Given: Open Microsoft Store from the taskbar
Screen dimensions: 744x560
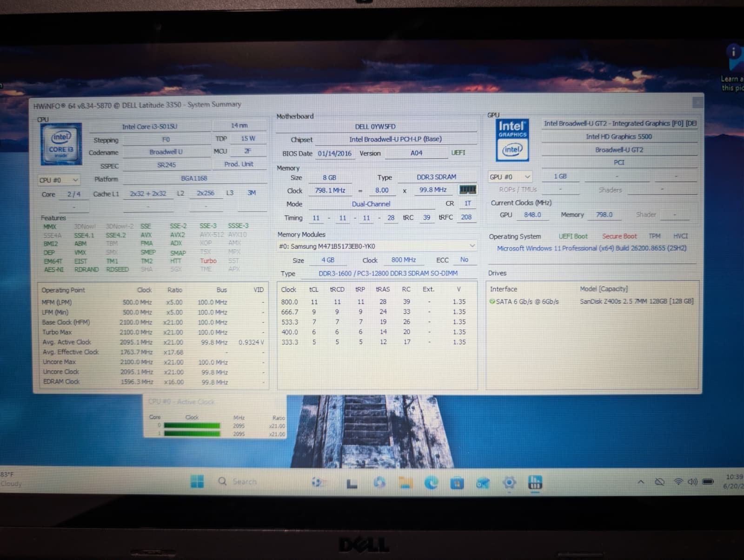Looking at the screenshot, I should point(457,483).
